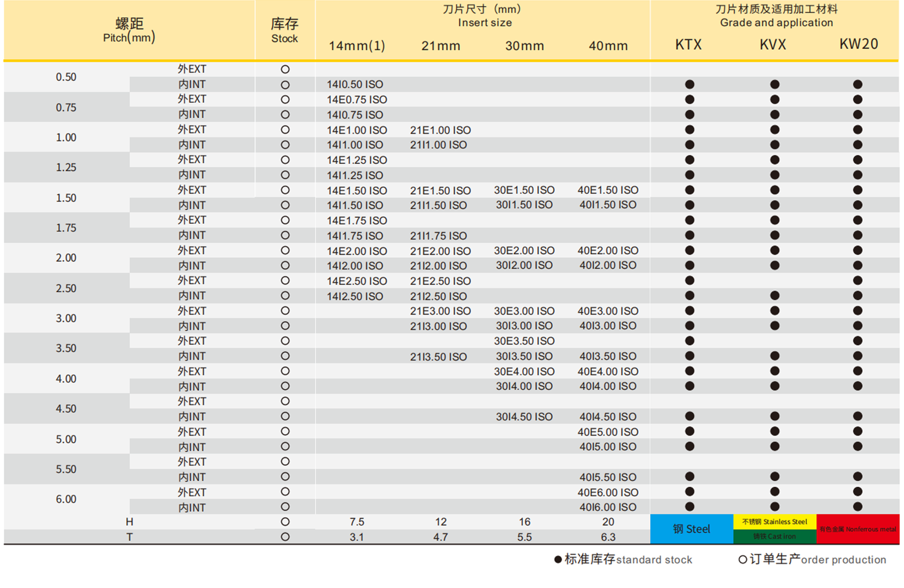Image resolution: width=904 pixels, height=588 pixels.
Task: Click the KW20 dot in the 14E2.50 ISO row
Action: (x=858, y=281)
